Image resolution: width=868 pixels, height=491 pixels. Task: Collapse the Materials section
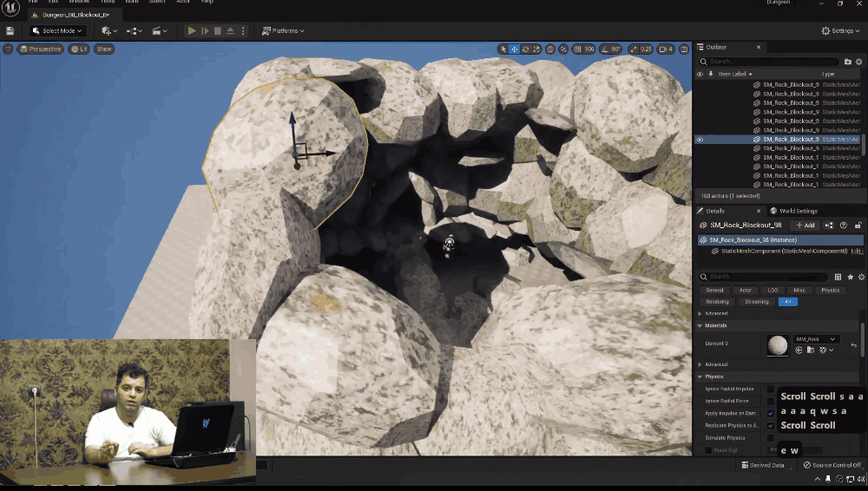click(700, 325)
